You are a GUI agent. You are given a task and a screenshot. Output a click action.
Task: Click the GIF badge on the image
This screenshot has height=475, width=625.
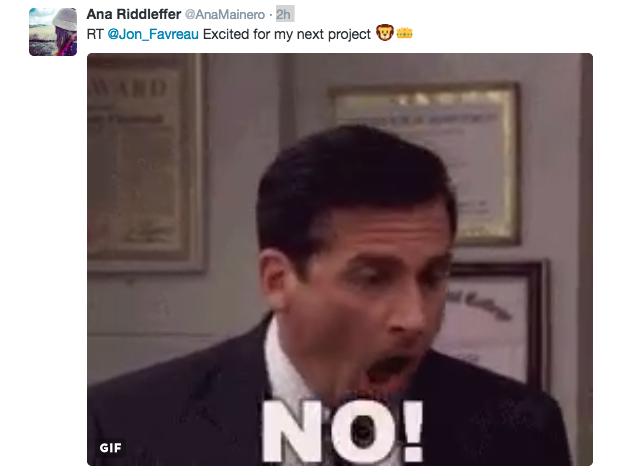(110, 448)
